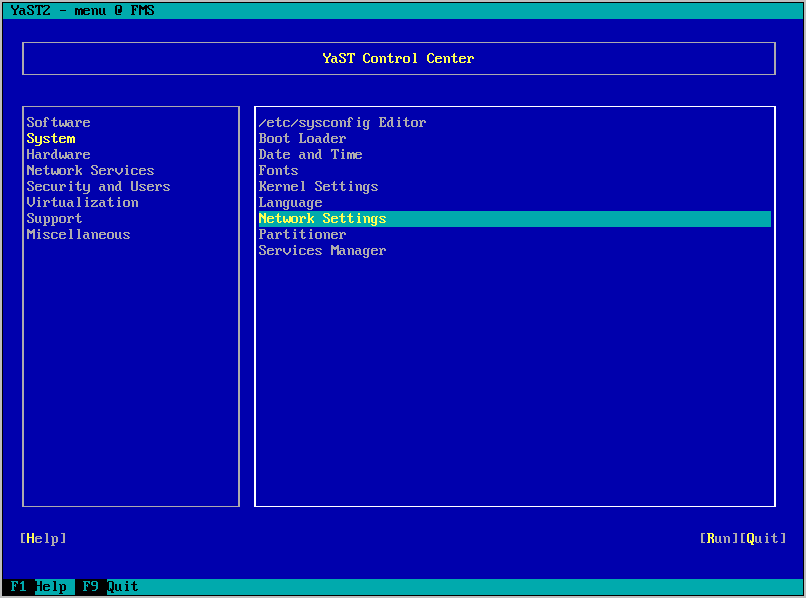Click the [Quit] button
This screenshot has height=598, width=806.
tap(763, 538)
